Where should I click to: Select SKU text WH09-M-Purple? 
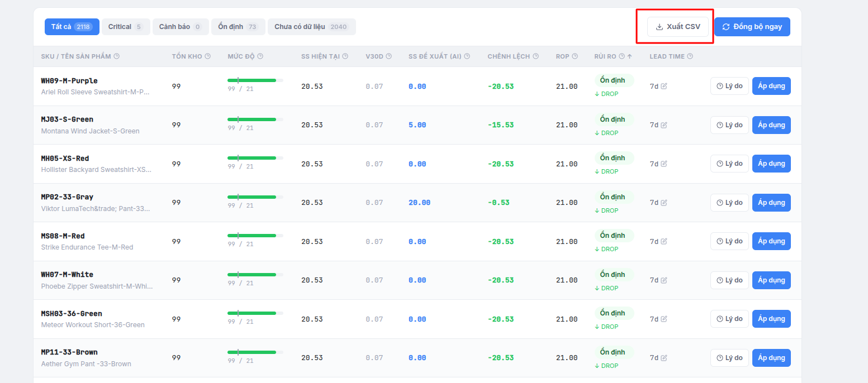(69, 81)
